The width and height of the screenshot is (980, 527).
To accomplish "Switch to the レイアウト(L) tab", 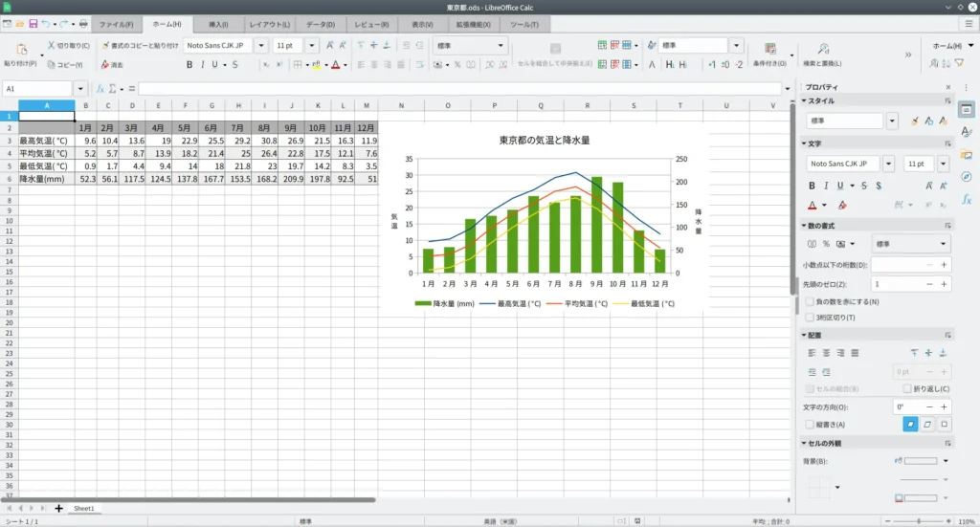I will [x=269, y=24].
